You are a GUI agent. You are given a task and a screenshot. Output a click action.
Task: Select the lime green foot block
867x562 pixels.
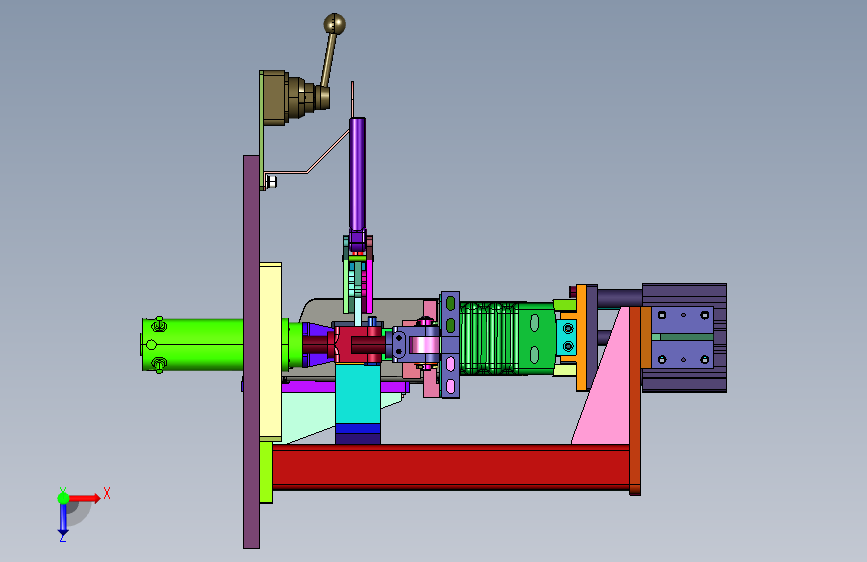[266, 472]
